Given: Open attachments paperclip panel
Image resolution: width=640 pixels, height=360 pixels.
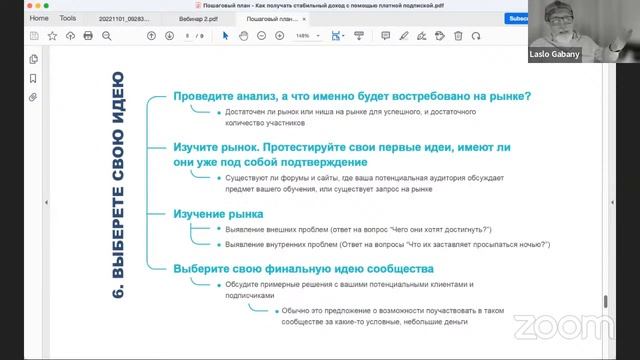Looking at the screenshot, I should (33, 97).
